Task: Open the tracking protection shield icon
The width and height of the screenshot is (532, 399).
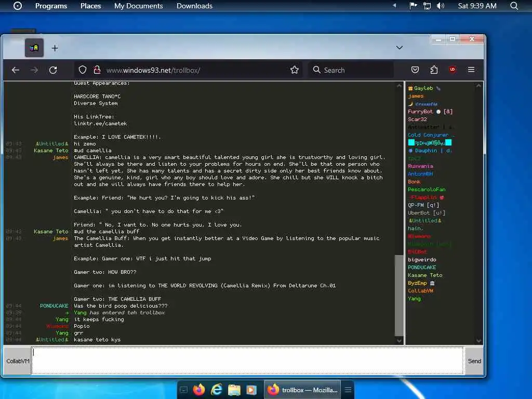Action: (x=83, y=70)
